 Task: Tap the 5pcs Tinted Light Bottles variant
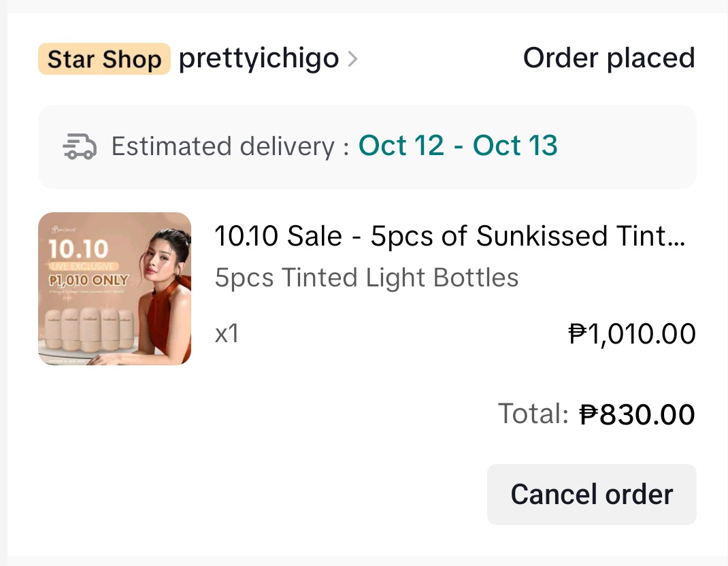(367, 278)
